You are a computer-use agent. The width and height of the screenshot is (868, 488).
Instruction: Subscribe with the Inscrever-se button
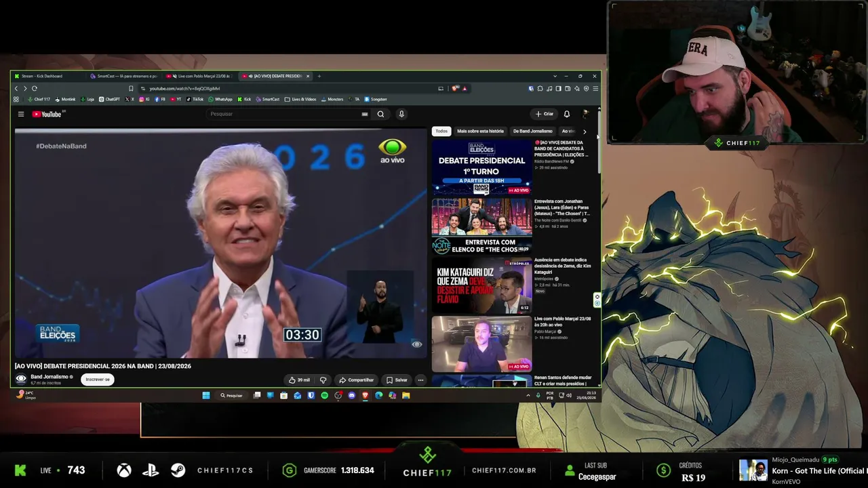click(98, 380)
